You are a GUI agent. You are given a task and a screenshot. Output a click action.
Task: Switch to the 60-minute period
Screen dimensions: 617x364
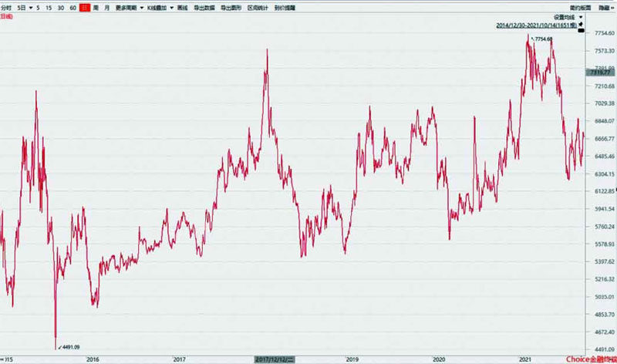pyautogui.click(x=72, y=6)
